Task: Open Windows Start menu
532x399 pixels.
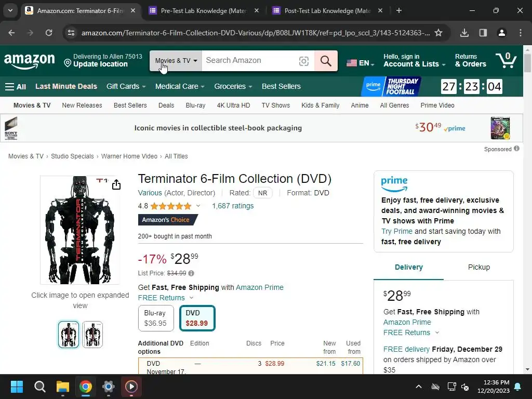Action: click(x=17, y=387)
